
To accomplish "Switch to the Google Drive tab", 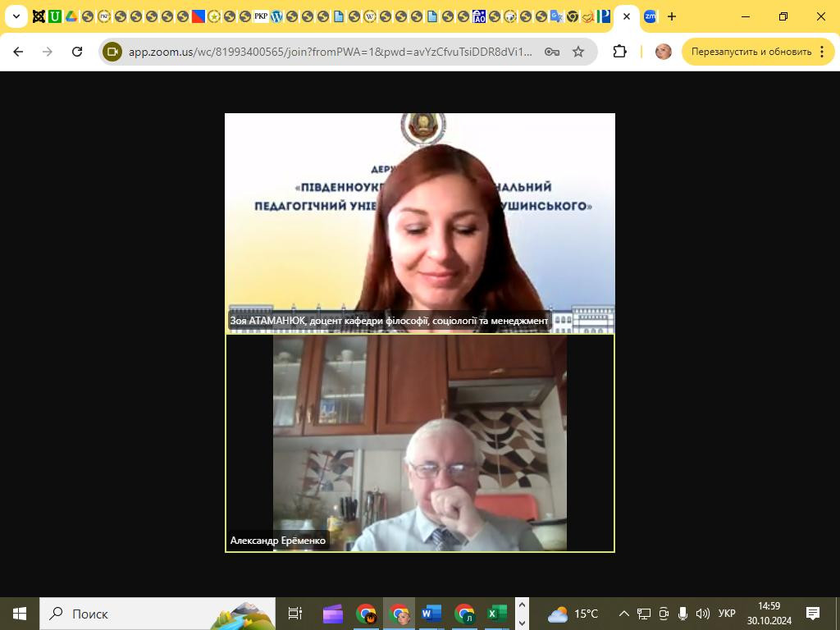I will [x=71, y=16].
